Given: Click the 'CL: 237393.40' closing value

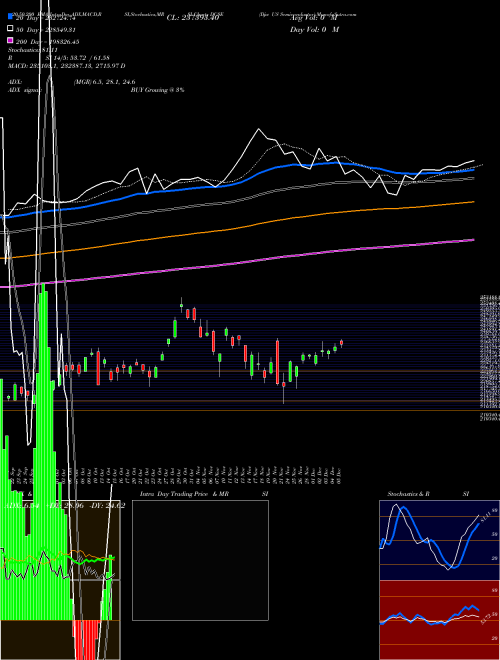Looking at the screenshot, I should pyautogui.click(x=193, y=18).
